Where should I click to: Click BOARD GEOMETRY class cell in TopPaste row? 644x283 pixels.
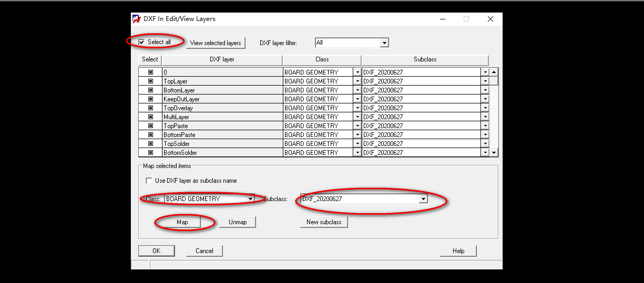coord(318,126)
